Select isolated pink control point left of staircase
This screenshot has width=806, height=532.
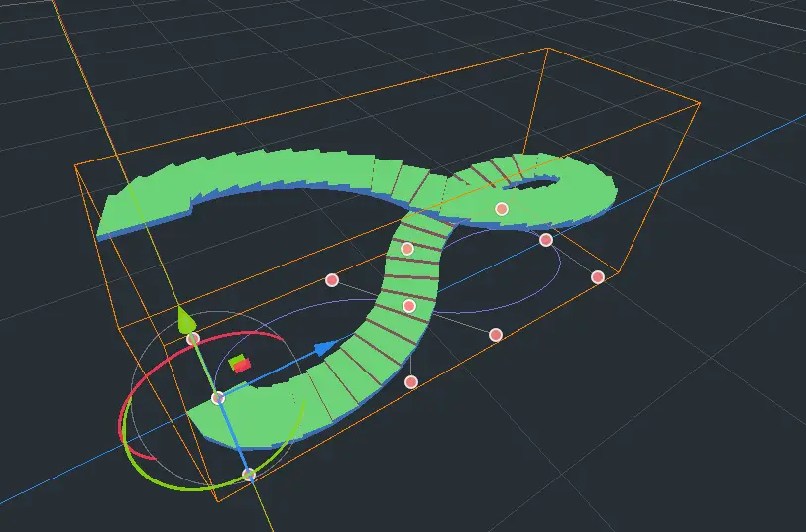pos(332,280)
